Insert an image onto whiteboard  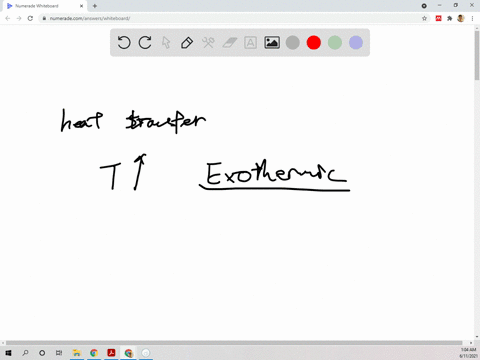coord(272,43)
